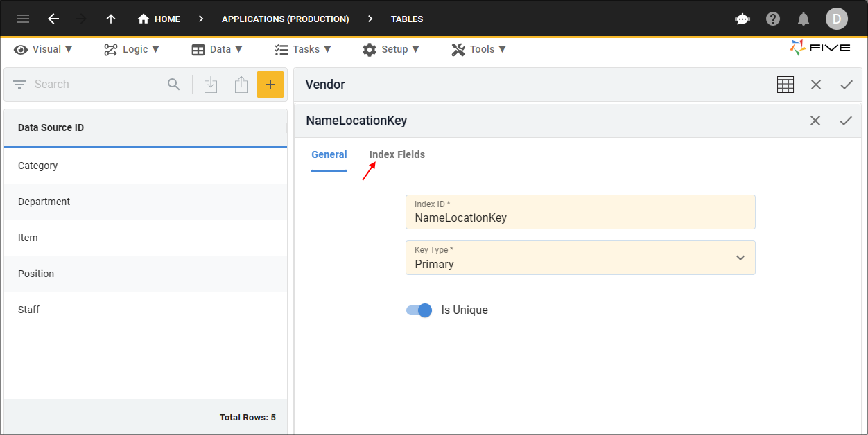Save NameLocationKey index with checkmark

click(846, 121)
